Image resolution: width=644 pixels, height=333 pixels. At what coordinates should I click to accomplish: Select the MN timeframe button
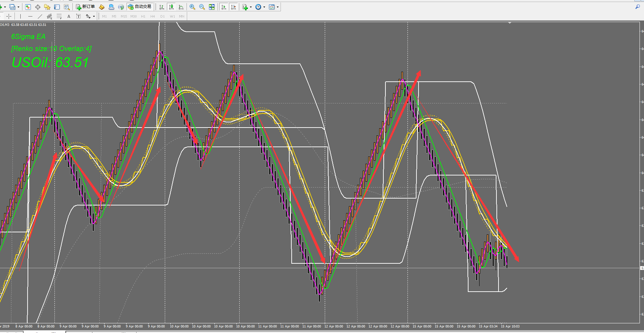click(182, 16)
